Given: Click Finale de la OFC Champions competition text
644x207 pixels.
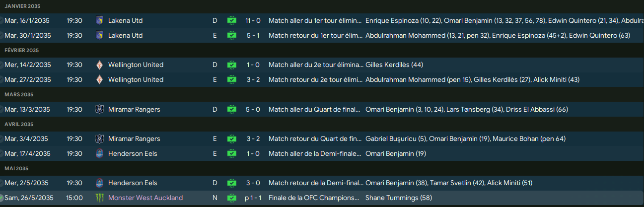Looking at the screenshot, I should (x=313, y=198).
